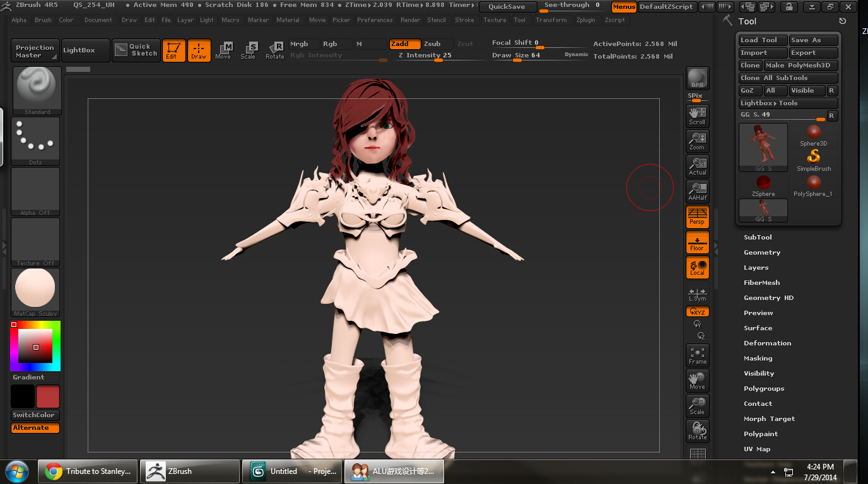Viewport: 868px width, 484px height.
Task: Activate the Rotate mode icon in top shelf
Action: (274, 50)
